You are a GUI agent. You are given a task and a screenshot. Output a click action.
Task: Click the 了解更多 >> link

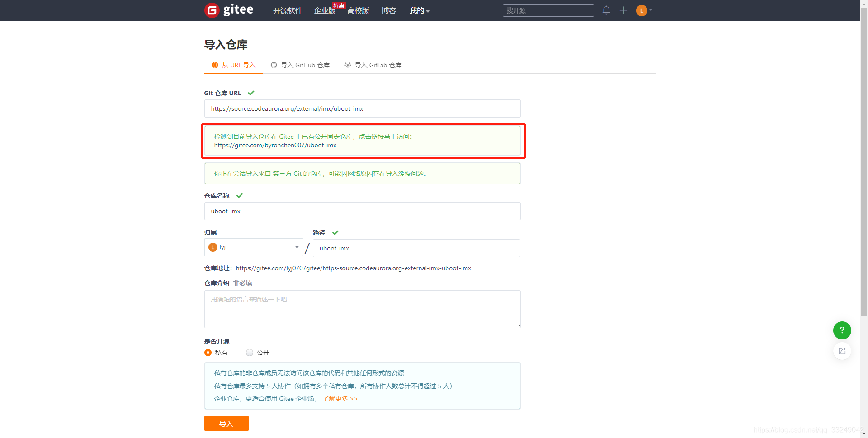click(340, 399)
